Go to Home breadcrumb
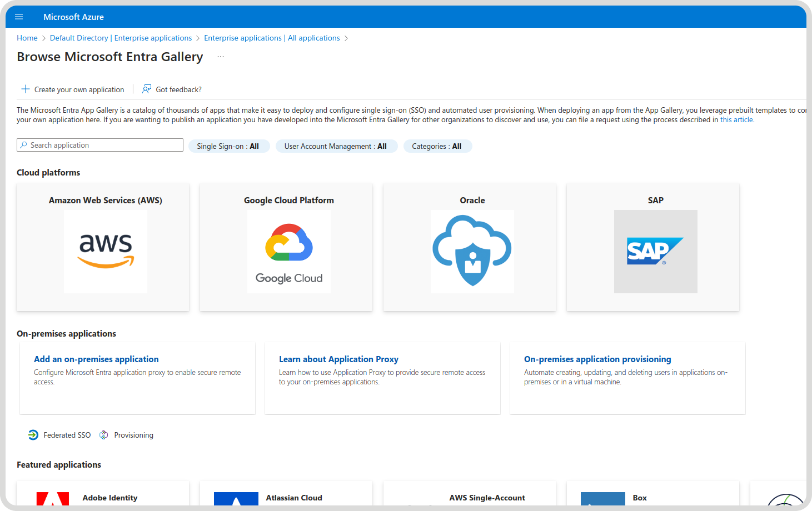This screenshot has width=812, height=511. click(x=27, y=38)
